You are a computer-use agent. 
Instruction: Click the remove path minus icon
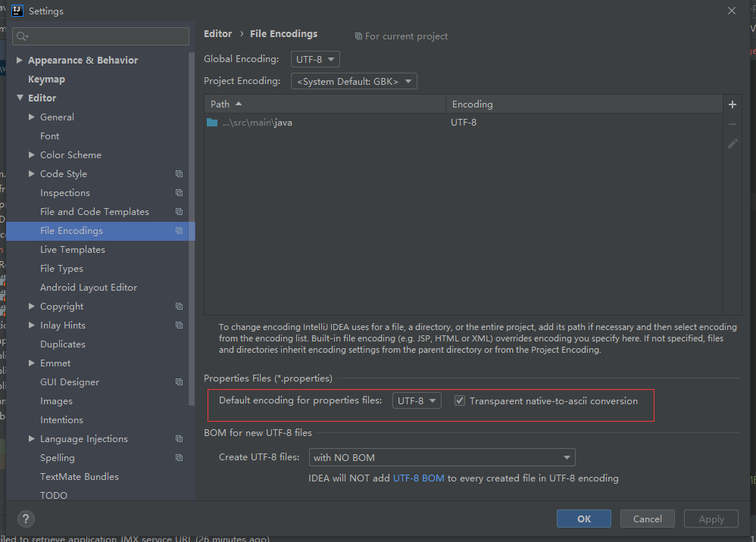[733, 124]
